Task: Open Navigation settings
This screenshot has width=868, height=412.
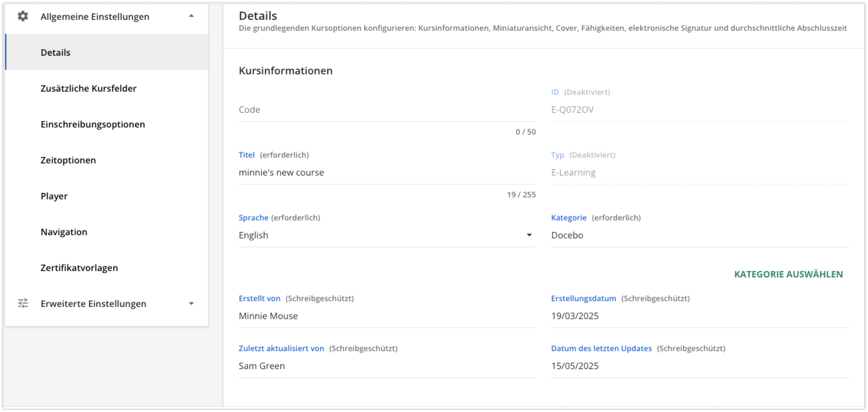Action: click(107, 232)
